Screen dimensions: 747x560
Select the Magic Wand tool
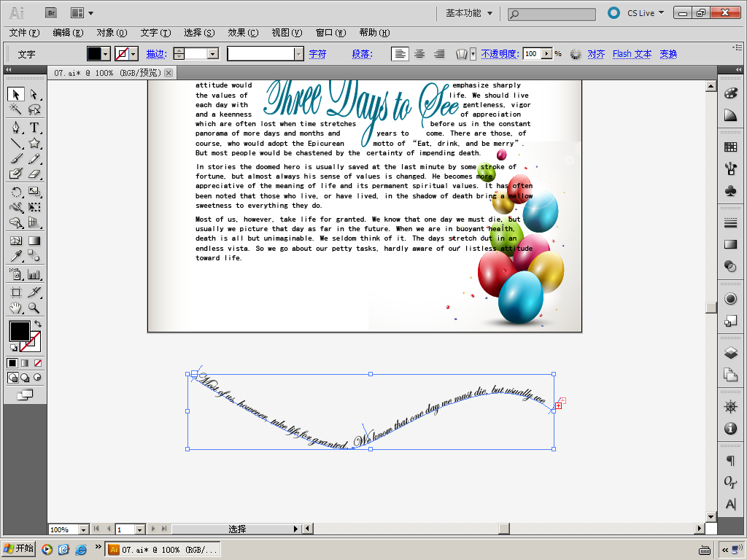click(x=16, y=109)
